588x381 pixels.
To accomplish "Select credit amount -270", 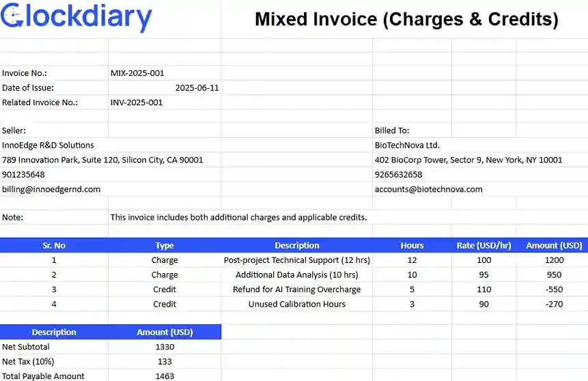I will click(x=555, y=304).
